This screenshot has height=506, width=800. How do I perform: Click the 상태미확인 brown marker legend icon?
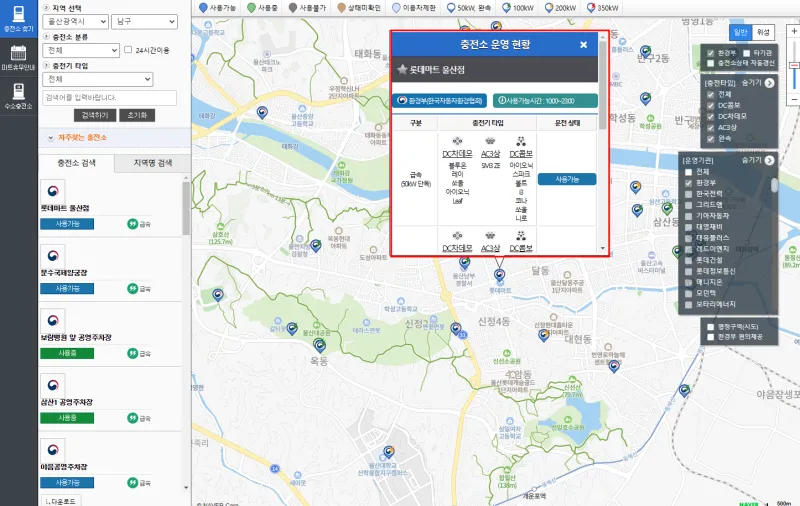[x=341, y=8]
